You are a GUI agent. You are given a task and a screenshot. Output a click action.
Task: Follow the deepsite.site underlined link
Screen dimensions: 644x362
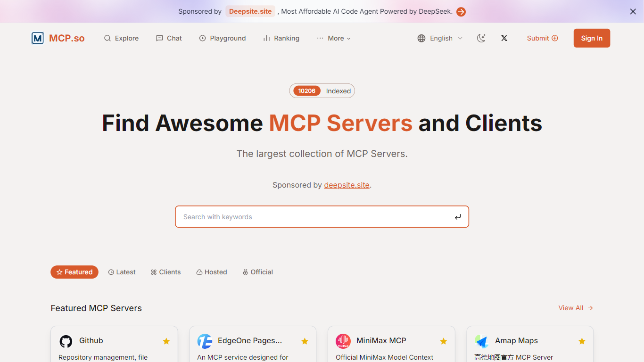[x=347, y=185]
